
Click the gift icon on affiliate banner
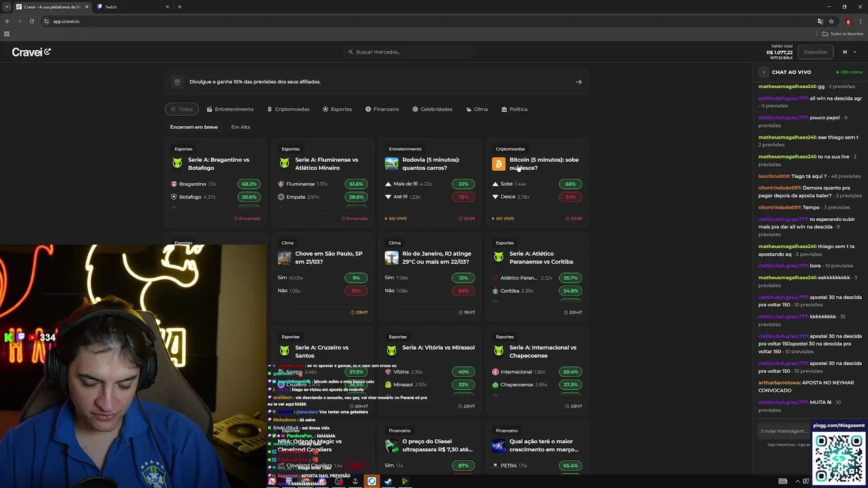[x=177, y=82]
